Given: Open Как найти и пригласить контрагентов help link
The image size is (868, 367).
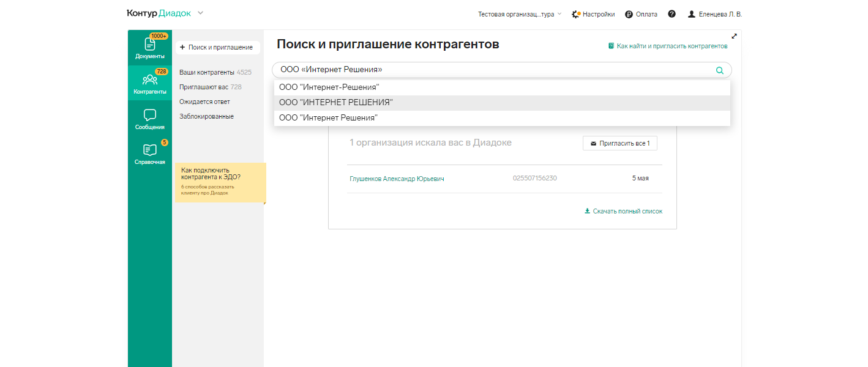Looking at the screenshot, I should click(668, 46).
